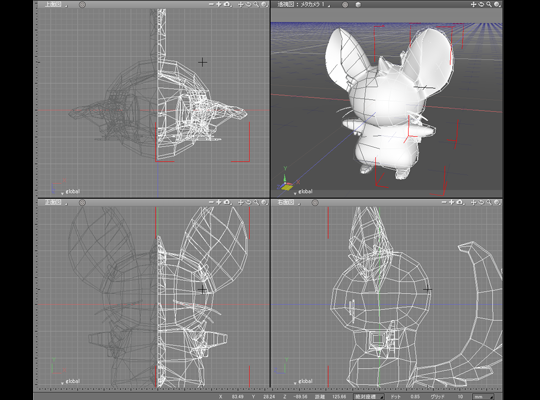540x400 pixels.
Task: Click the grid value 10 in status bar
Action: 460,397
